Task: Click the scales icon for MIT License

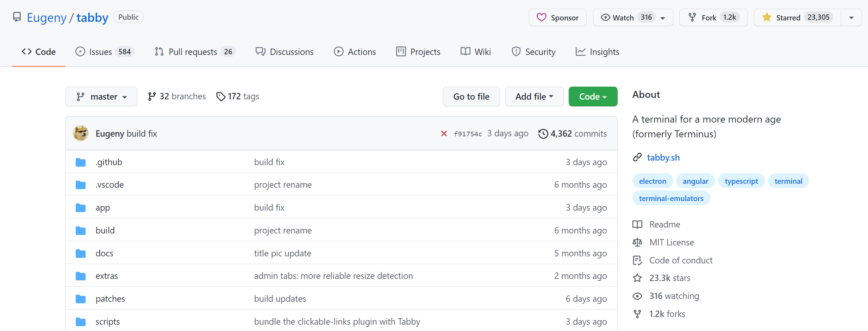Action: coord(637,242)
